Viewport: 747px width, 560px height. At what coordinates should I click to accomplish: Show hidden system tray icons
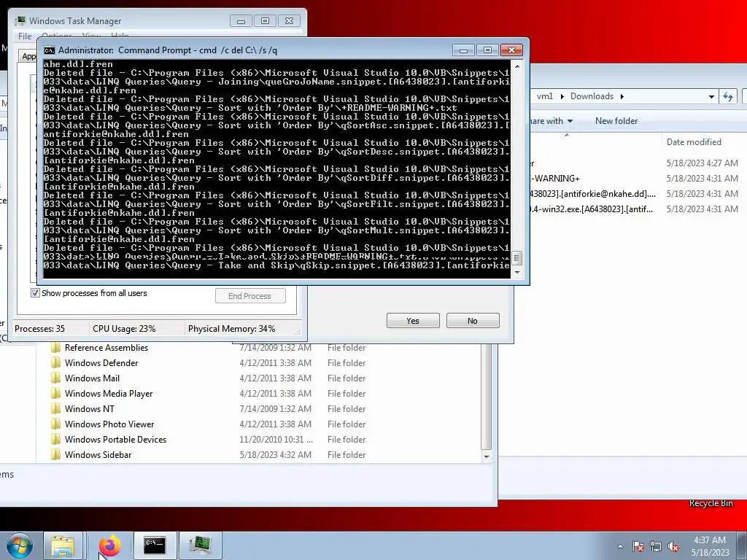coord(620,546)
